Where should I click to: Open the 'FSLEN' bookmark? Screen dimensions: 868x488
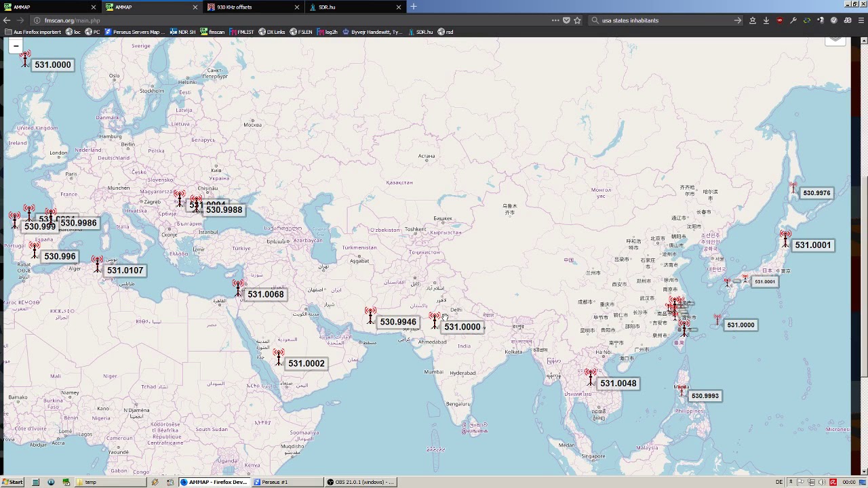pos(301,32)
